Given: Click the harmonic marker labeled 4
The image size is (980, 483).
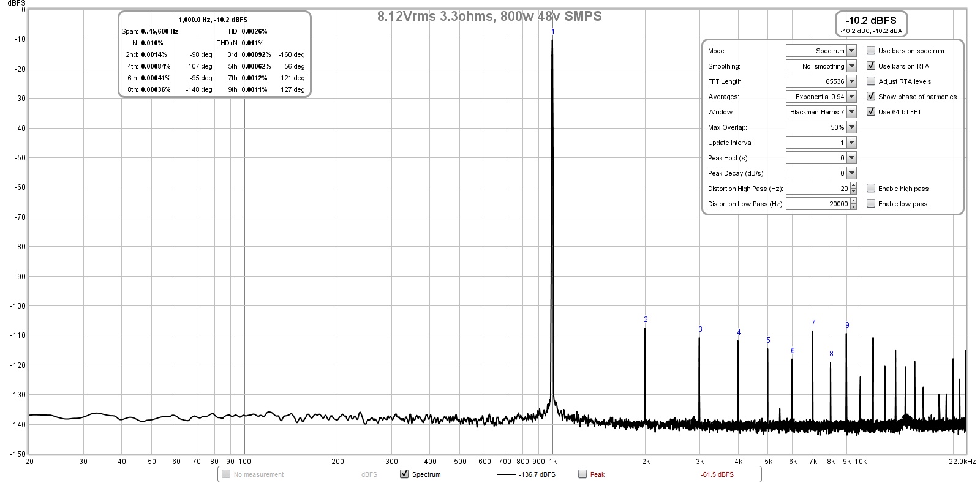Looking at the screenshot, I should click(739, 332).
